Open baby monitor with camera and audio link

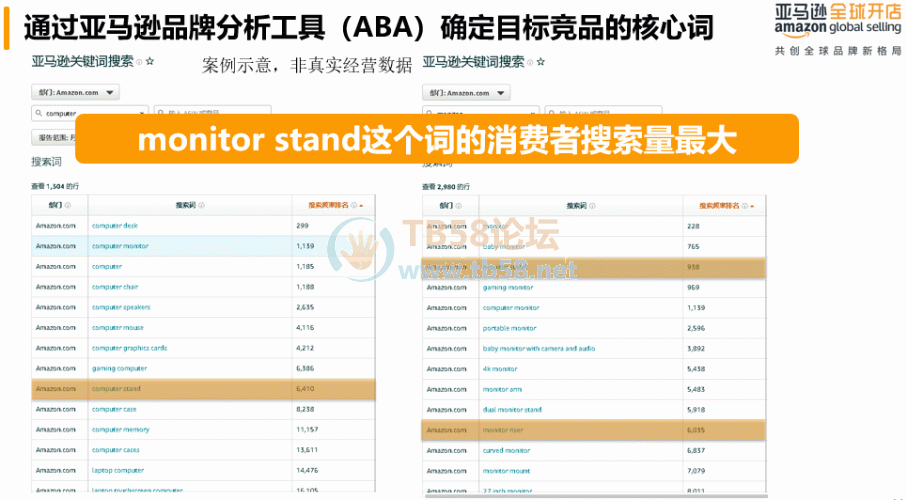pos(539,349)
